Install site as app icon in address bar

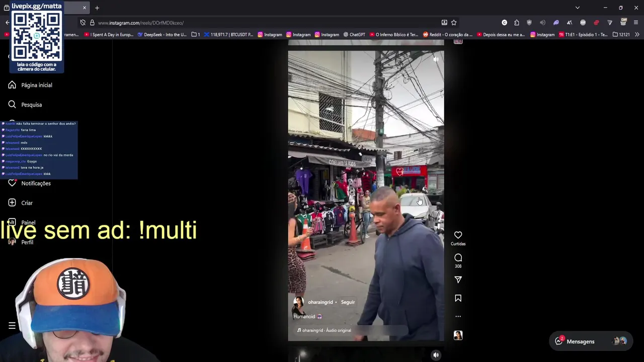444,23
